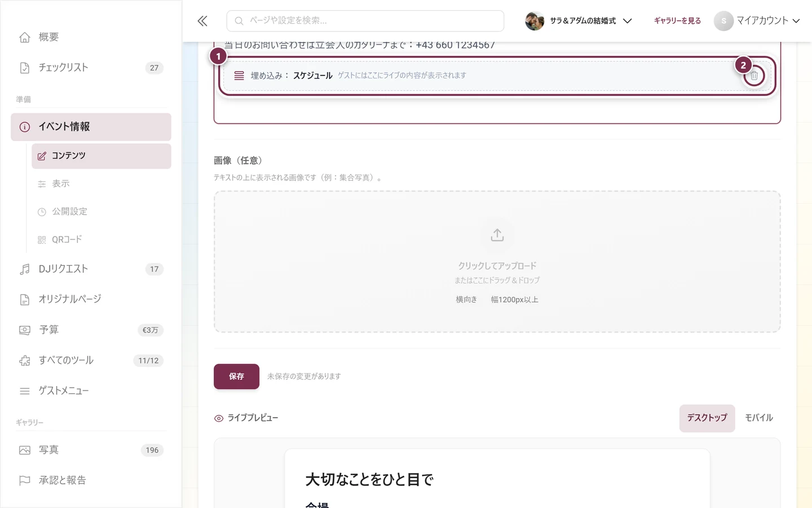812x508 pixels.
Task: Open the ギャラリーを見る link
Action: (x=677, y=21)
